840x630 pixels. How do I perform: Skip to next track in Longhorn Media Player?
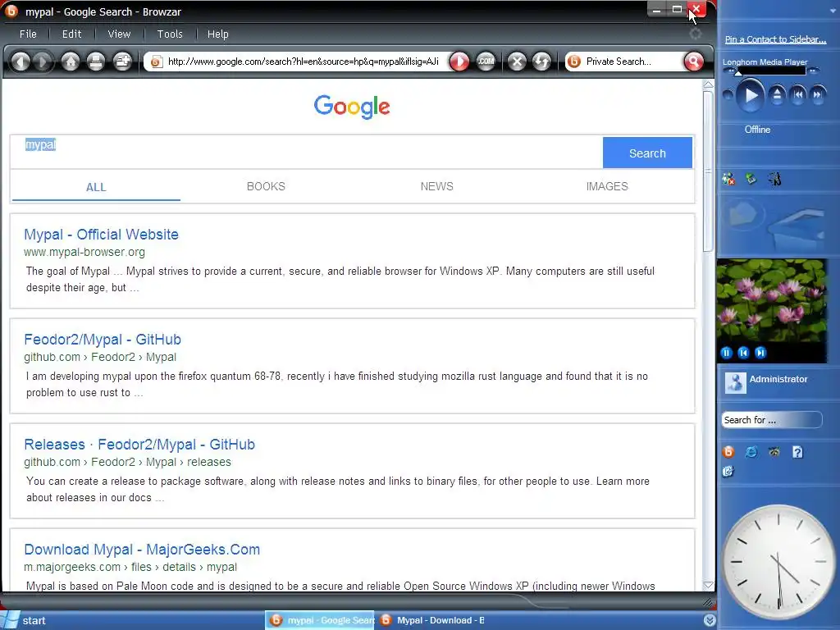tap(818, 95)
